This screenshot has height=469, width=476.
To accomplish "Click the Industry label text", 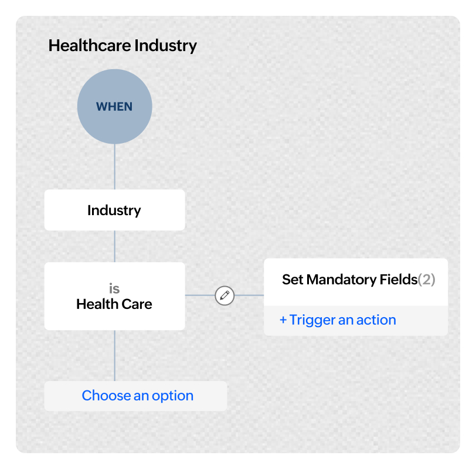I will (114, 210).
